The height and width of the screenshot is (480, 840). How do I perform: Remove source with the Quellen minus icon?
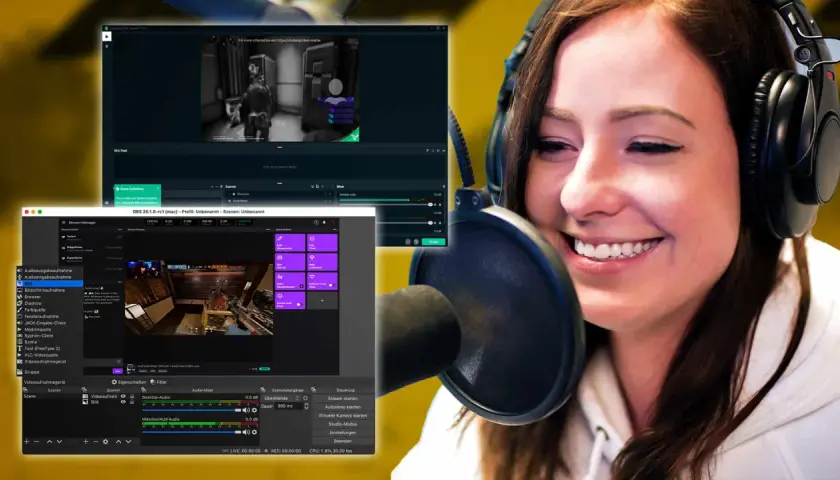point(95,441)
